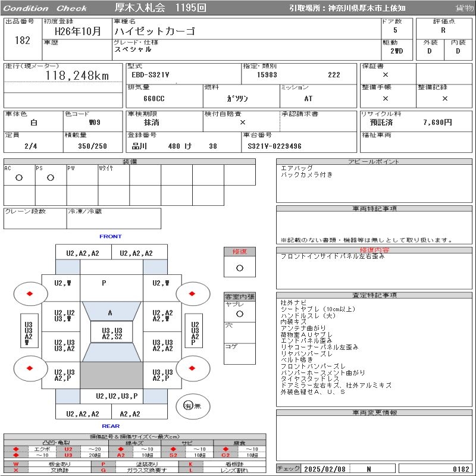Click the U2 dent legend code

click(x=68, y=449)
